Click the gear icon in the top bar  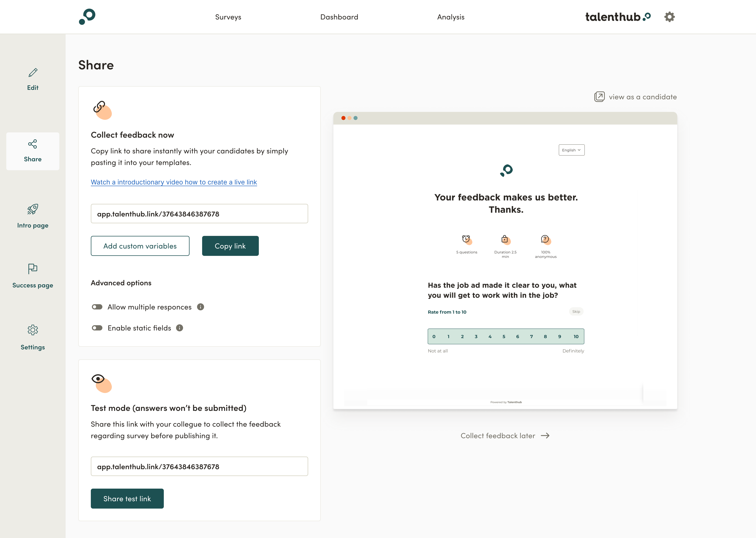pos(669,17)
